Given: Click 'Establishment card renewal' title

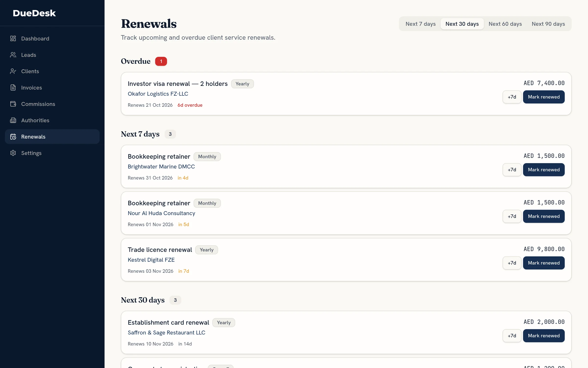Looking at the screenshot, I should [168, 322].
